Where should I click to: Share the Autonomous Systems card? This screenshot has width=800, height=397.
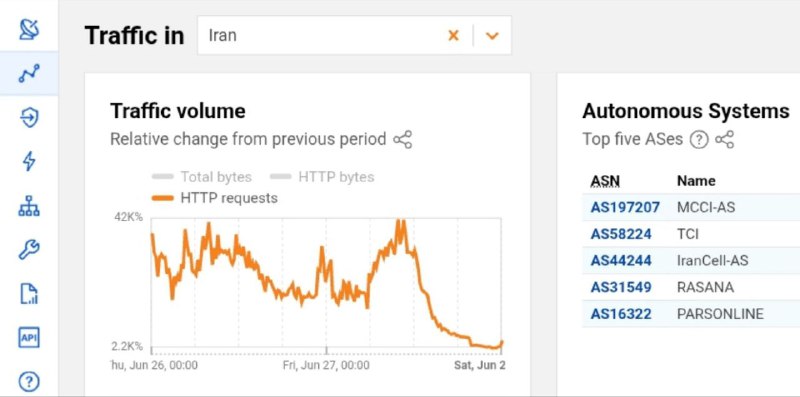pos(724,139)
